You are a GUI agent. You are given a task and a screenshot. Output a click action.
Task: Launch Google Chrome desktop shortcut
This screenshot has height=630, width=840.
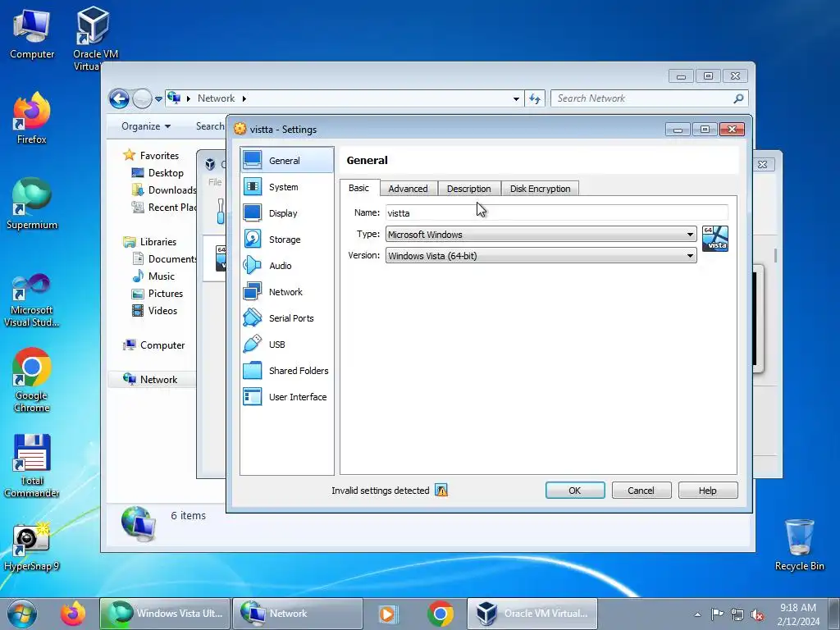click(32, 381)
